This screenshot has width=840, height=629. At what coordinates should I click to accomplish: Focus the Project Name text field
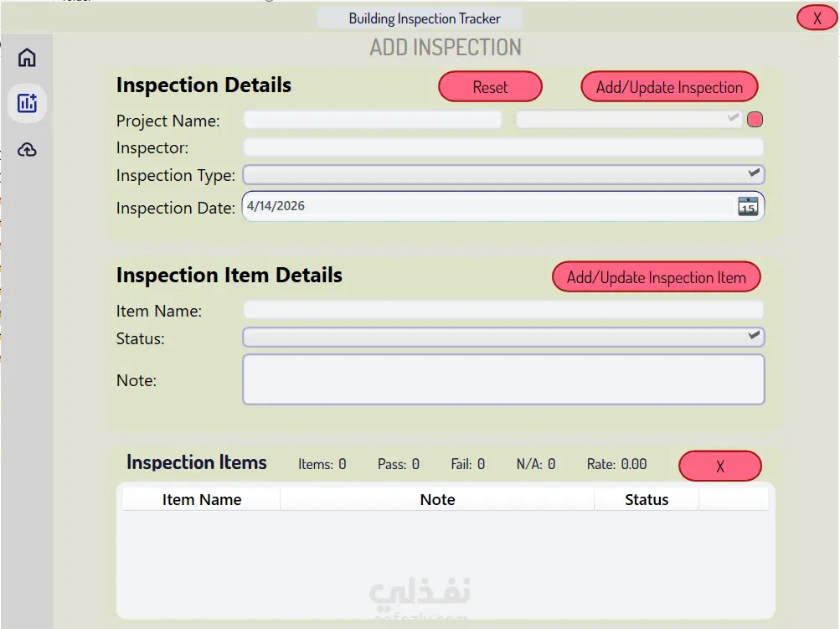coord(373,120)
